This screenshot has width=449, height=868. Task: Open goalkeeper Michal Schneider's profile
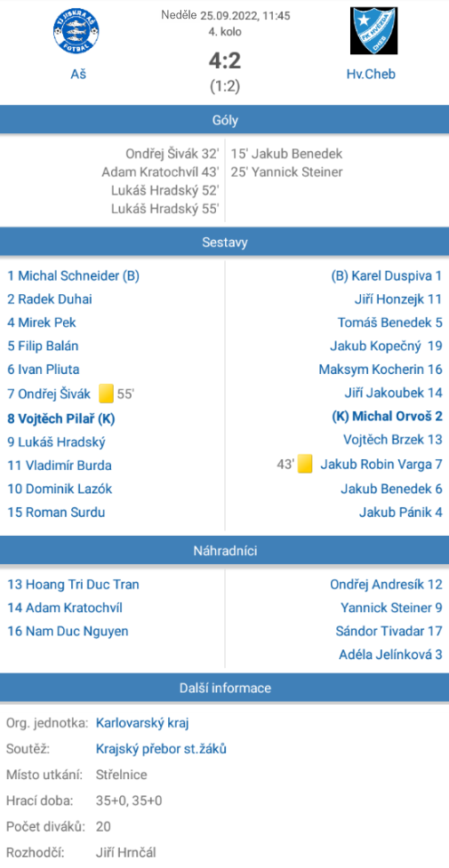pos(73,275)
